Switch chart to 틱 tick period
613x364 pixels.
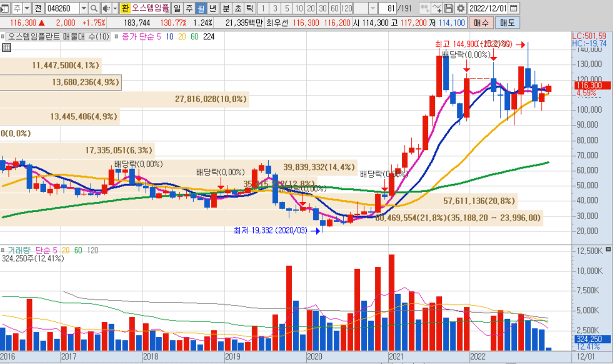pyautogui.click(x=249, y=8)
